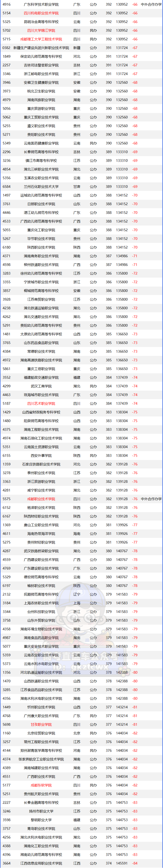Click school name 武汉铁路桥梁职业学院
The width and height of the screenshot is (163, 868).
tap(41, 551)
